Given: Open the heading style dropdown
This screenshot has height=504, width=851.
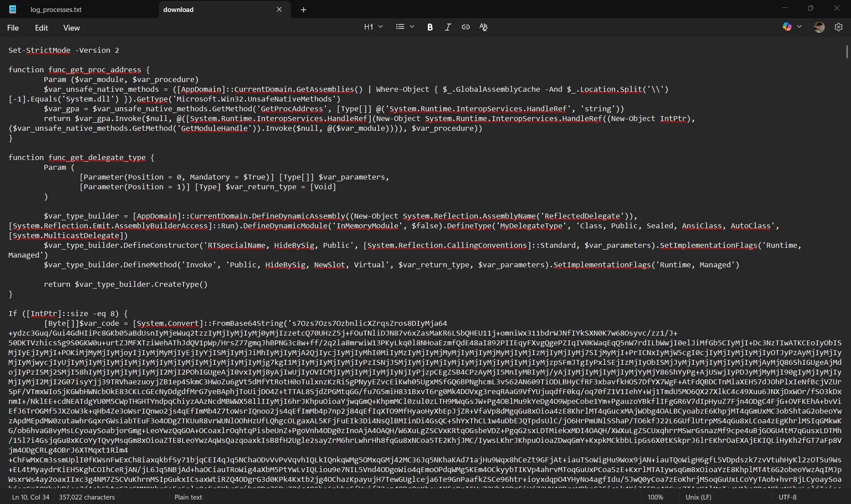Looking at the screenshot, I should [380, 27].
